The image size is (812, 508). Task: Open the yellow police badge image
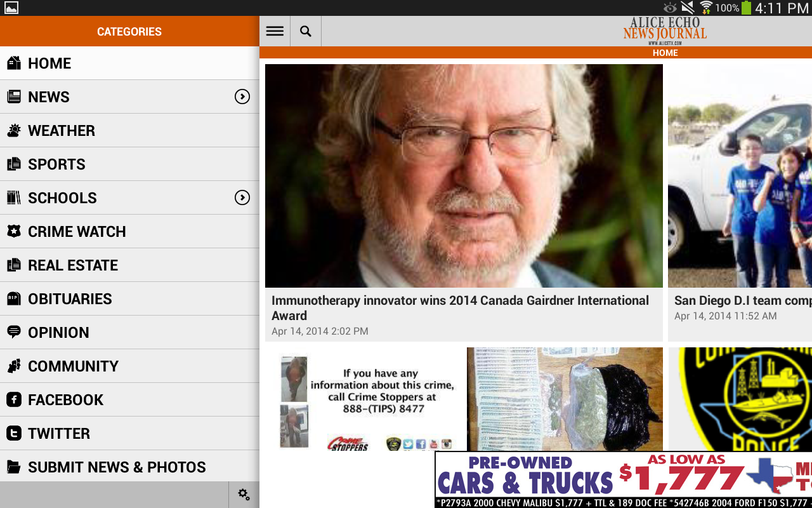pyautogui.click(x=740, y=399)
